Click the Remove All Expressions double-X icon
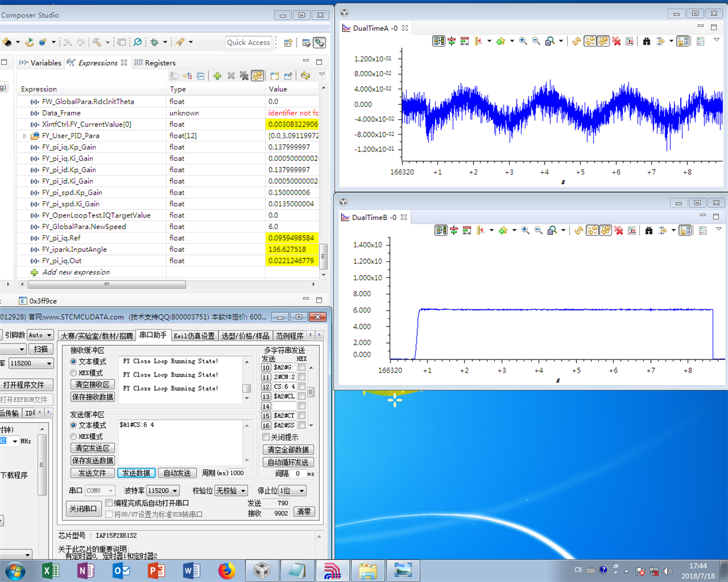This screenshot has height=582, width=728. (x=244, y=76)
